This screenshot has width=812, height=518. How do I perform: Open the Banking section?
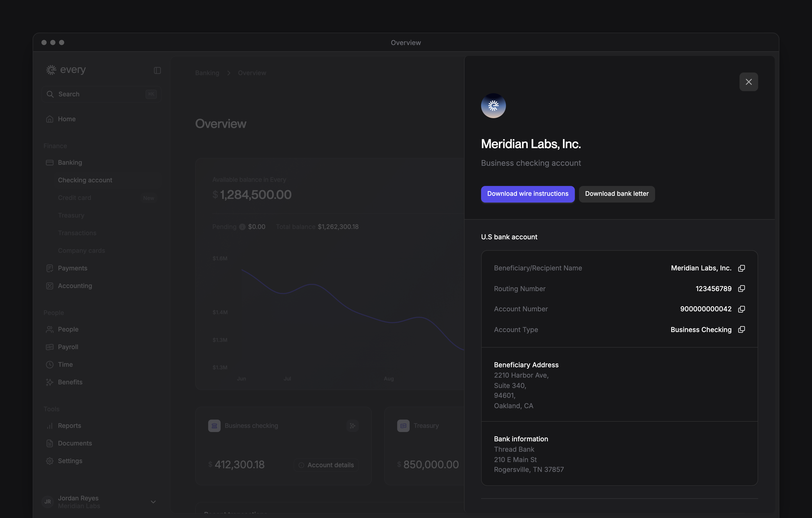pyautogui.click(x=101, y=163)
